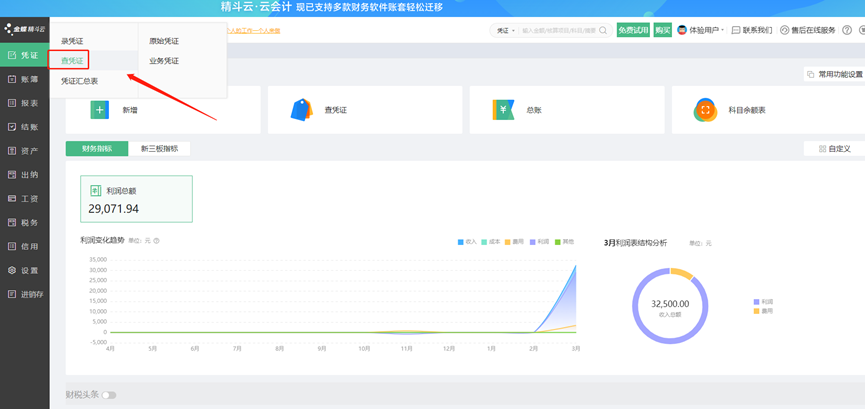Screen dimensions: 865x409
Task: Select 查凭证 from the menu
Action: tap(72, 61)
